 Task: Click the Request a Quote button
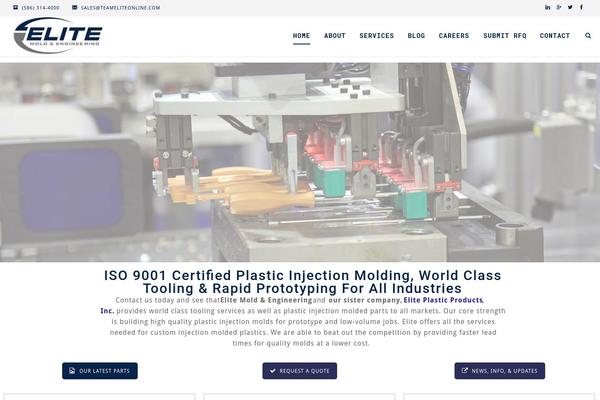point(300,371)
